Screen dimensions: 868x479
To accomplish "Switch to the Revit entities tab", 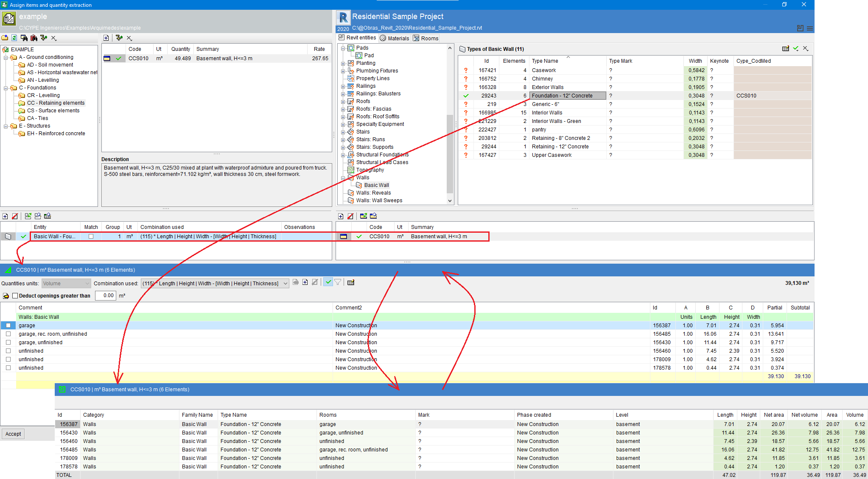I will pyautogui.click(x=357, y=38).
